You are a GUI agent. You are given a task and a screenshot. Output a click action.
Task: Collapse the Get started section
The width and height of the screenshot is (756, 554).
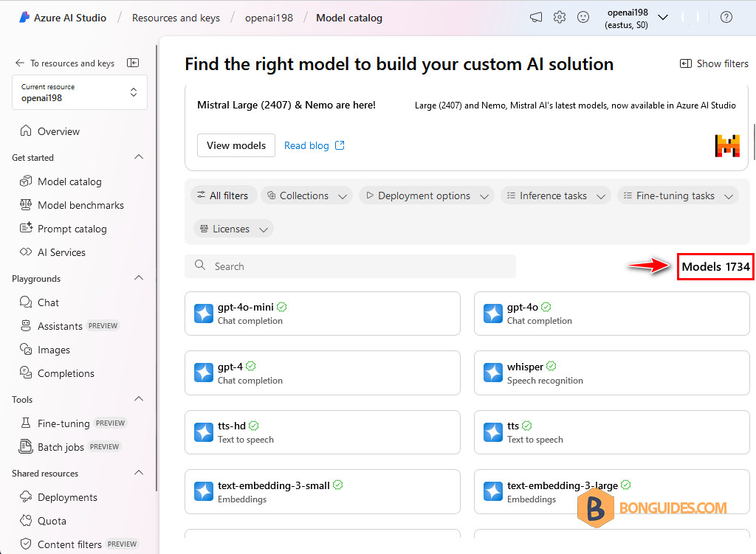(x=139, y=157)
